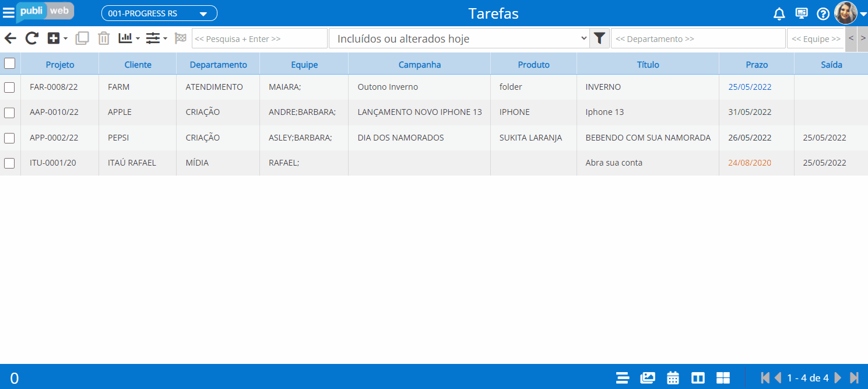The width and height of the screenshot is (868, 389).
Task: Refresh the task list
Action: (32, 38)
